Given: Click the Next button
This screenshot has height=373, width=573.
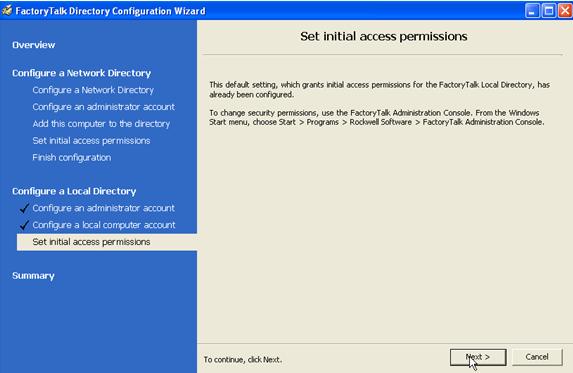Looking at the screenshot, I should coord(478,357).
